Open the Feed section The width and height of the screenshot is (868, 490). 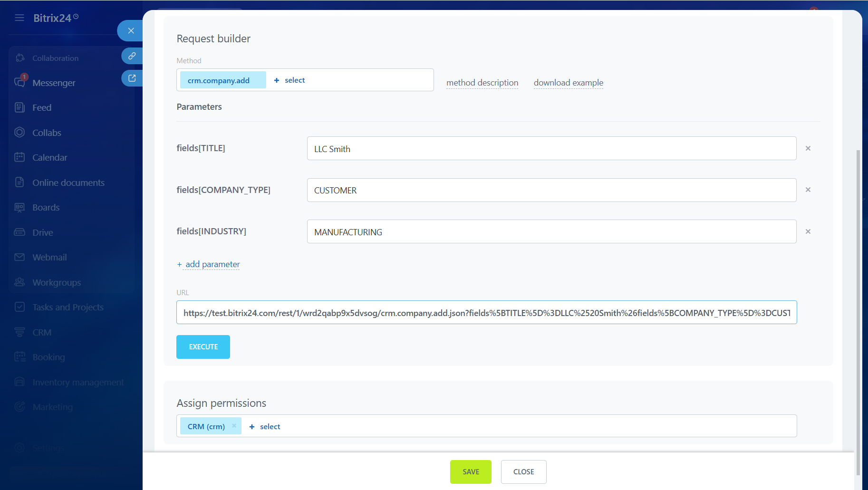pos(20,107)
